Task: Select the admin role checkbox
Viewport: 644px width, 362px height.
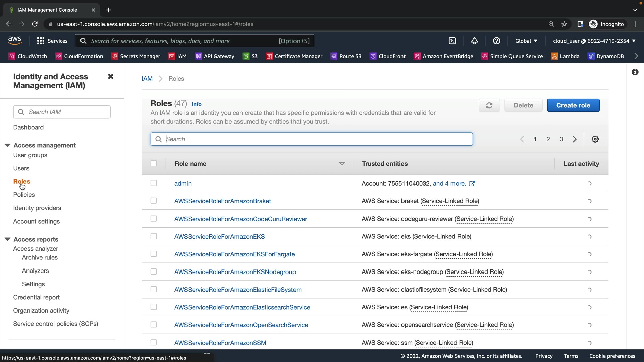Action: pyautogui.click(x=154, y=183)
